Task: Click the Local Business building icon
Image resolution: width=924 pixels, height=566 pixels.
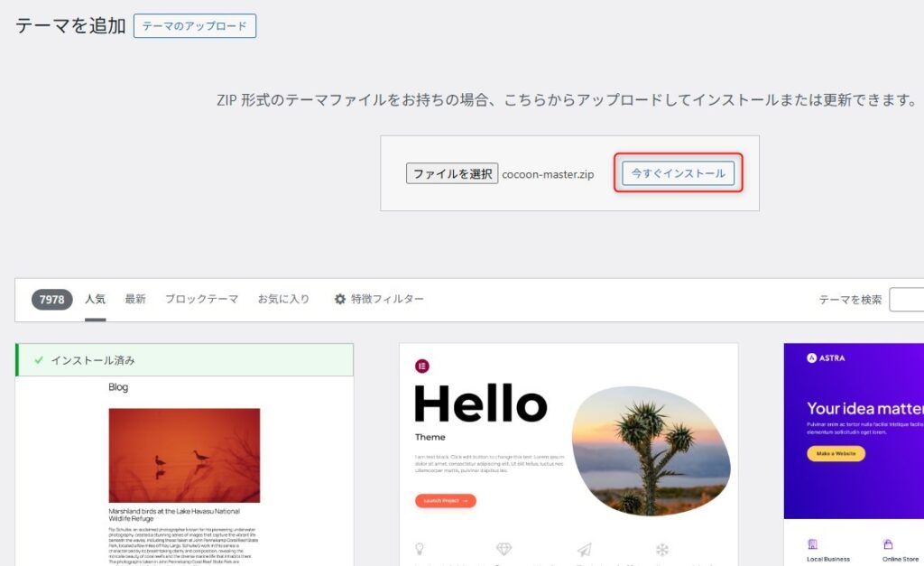Action: pos(812,544)
